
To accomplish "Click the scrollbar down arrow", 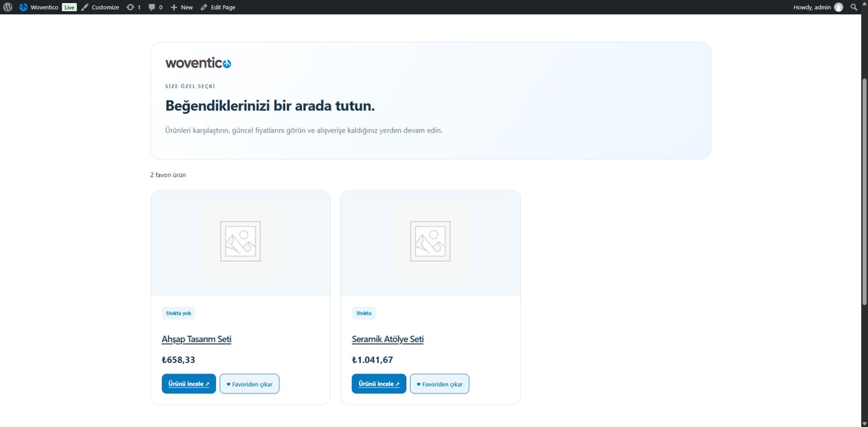I will pyautogui.click(x=864, y=423).
